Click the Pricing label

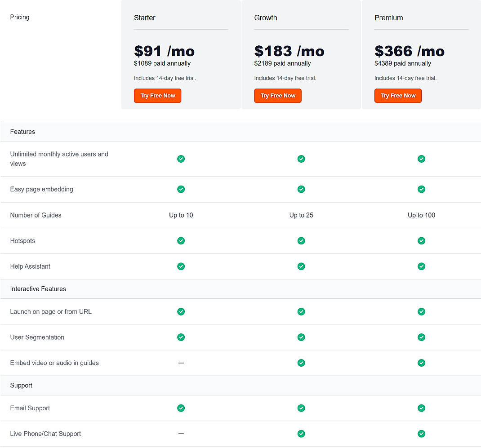(x=19, y=17)
